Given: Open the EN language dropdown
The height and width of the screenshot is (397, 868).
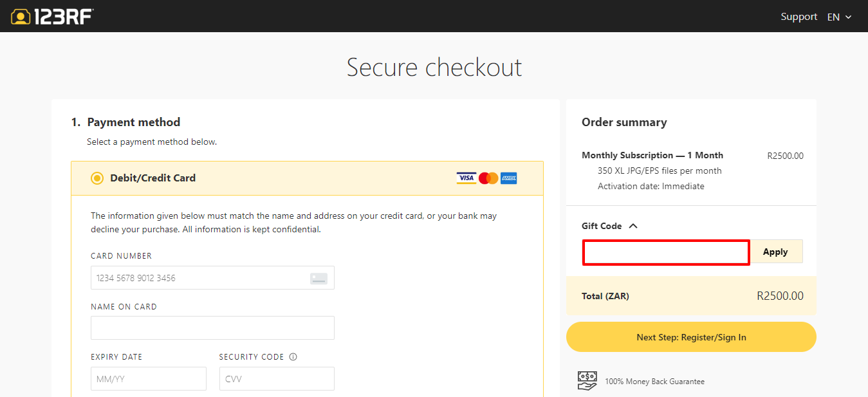Looking at the screenshot, I should coord(839,17).
